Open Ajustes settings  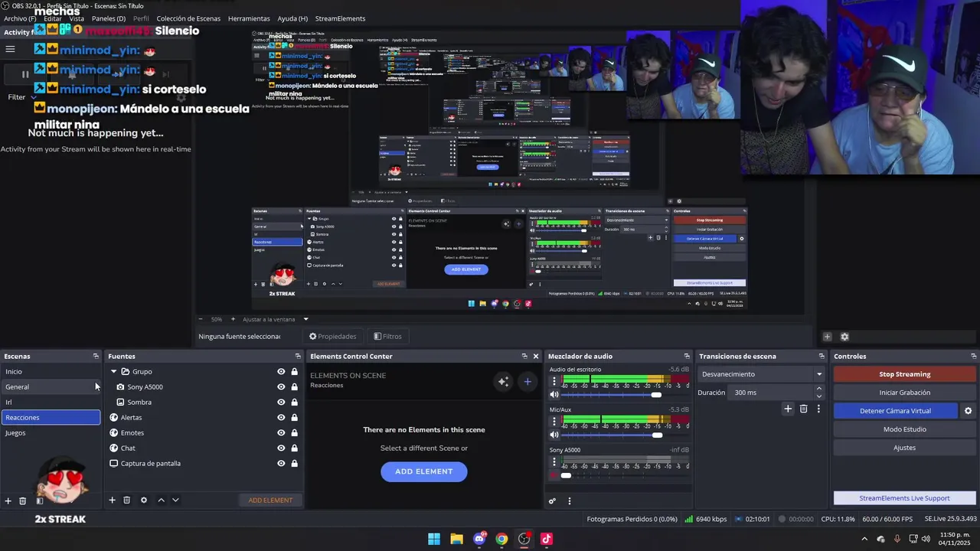(904, 448)
